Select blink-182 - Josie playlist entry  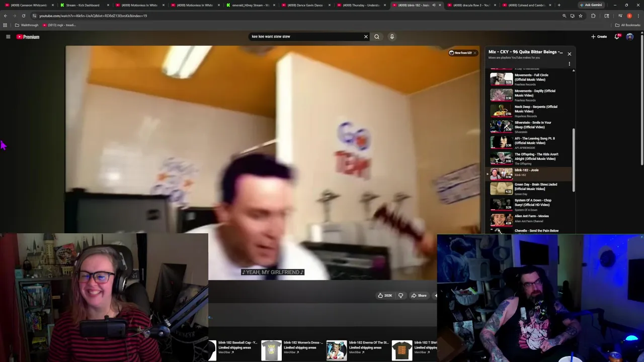528,174
